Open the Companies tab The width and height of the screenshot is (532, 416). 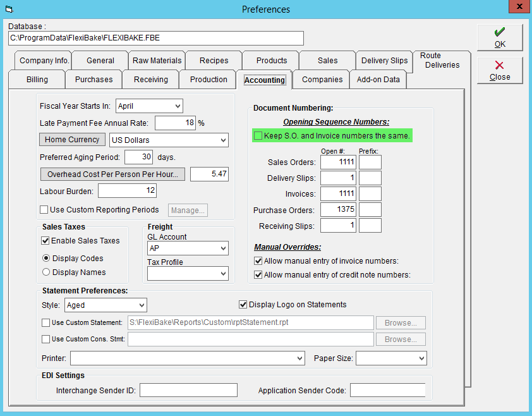coord(322,80)
